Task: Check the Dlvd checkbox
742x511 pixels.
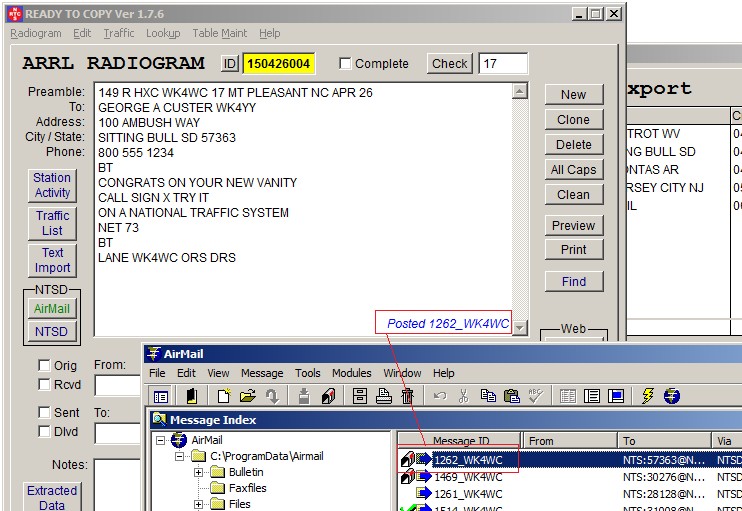Action: coord(44,431)
